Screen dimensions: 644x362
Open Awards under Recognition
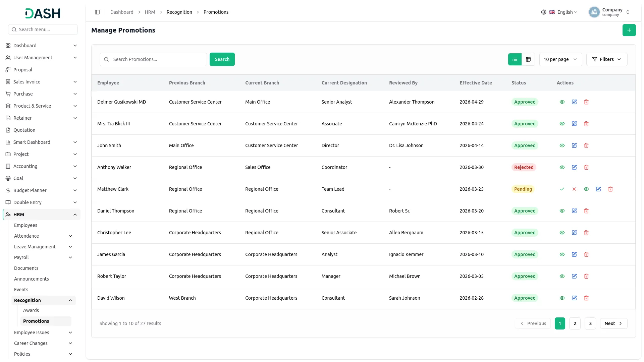[x=31, y=310]
